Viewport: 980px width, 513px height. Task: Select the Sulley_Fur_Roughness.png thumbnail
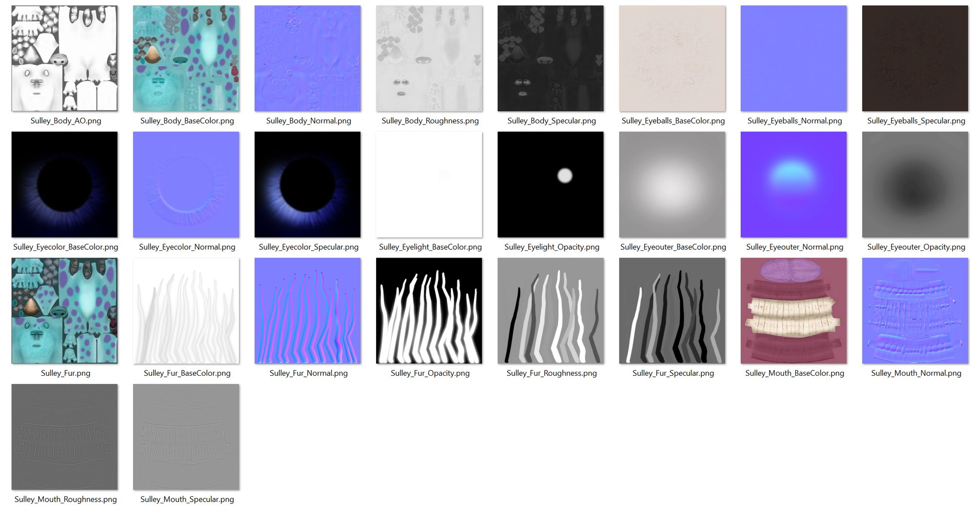point(551,311)
